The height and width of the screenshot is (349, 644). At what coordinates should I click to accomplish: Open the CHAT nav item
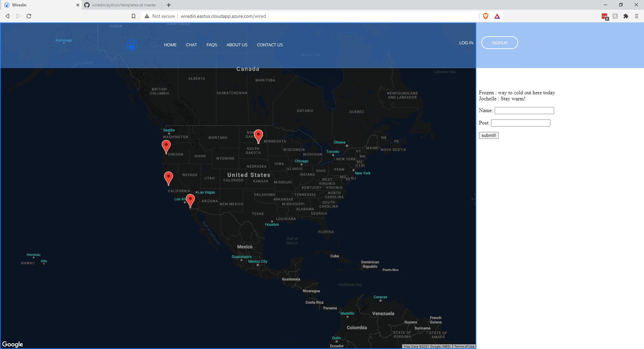click(x=192, y=45)
